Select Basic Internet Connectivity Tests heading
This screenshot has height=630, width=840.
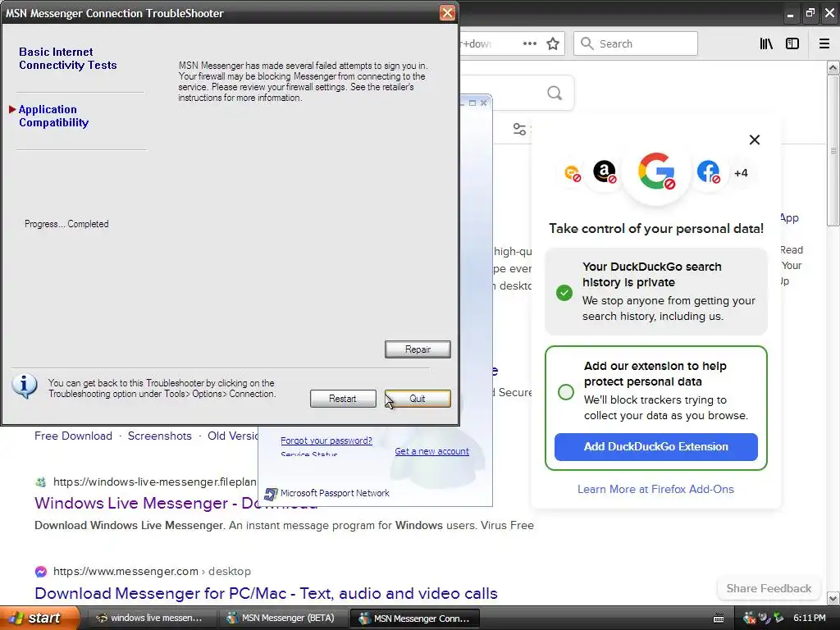[x=67, y=58]
